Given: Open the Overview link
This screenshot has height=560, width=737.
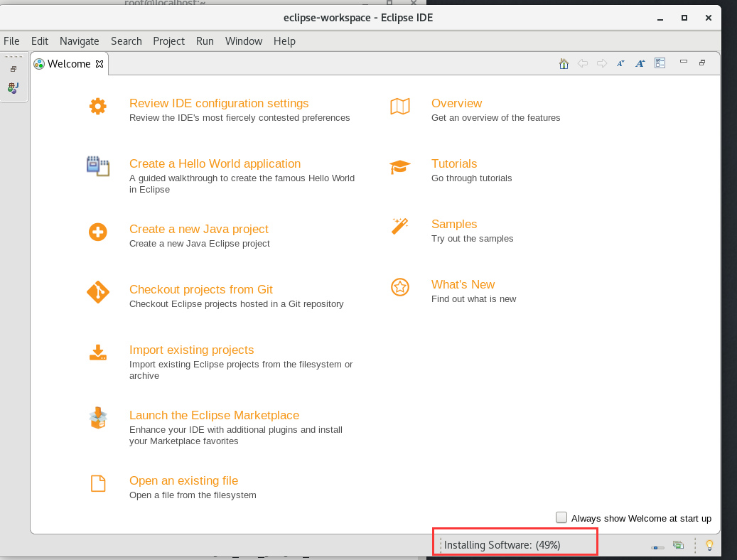Looking at the screenshot, I should coord(456,104).
